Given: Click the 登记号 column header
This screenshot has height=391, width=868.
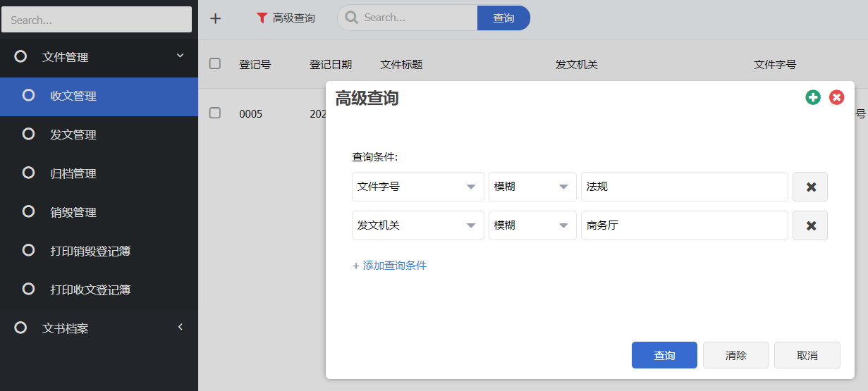Looking at the screenshot, I should pyautogui.click(x=255, y=64).
